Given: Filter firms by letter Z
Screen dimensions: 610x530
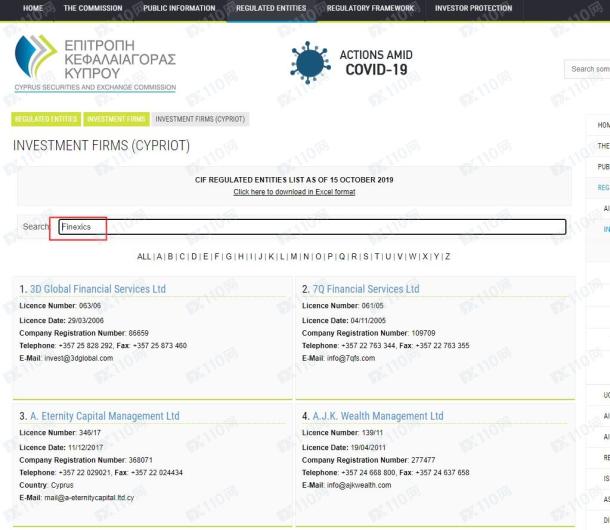Looking at the screenshot, I should pyautogui.click(x=448, y=256).
